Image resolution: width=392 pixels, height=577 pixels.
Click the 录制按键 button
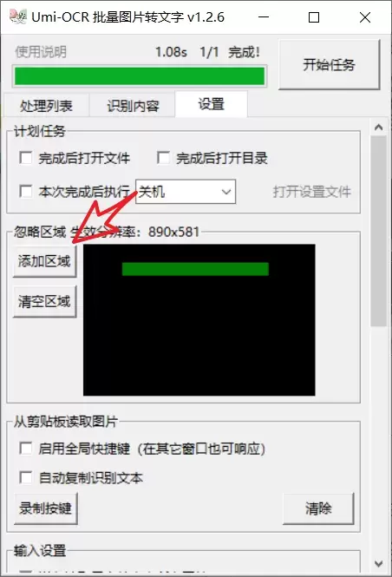[x=46, y=508]
